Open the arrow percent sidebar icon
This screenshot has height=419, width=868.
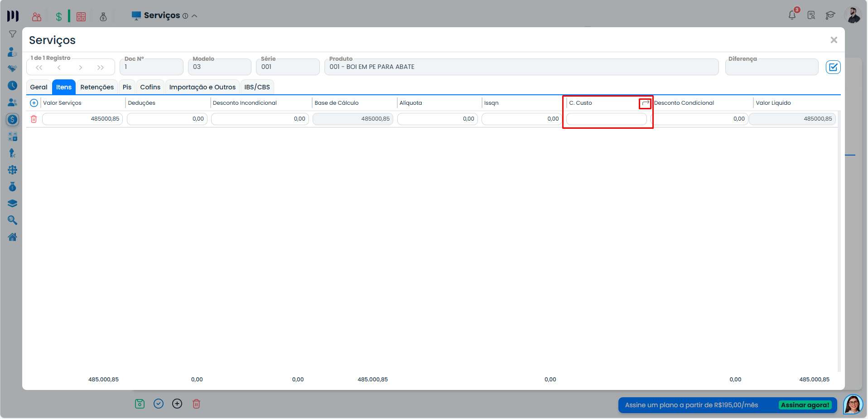(13, 153)
